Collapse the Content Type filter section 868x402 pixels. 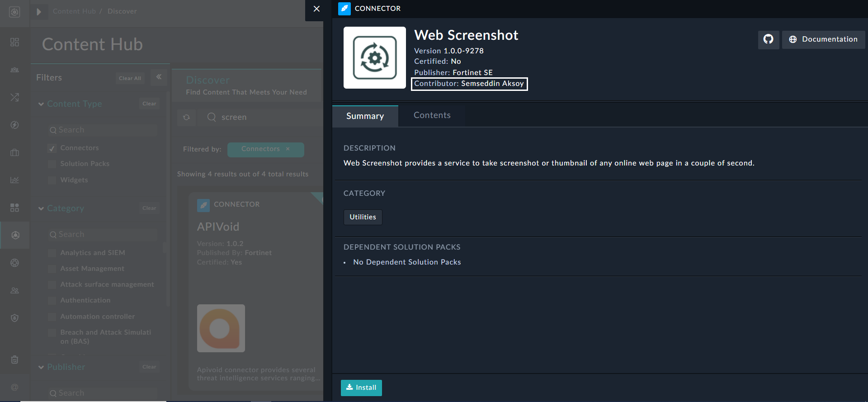pyautogui.click(x=41, y=104)
